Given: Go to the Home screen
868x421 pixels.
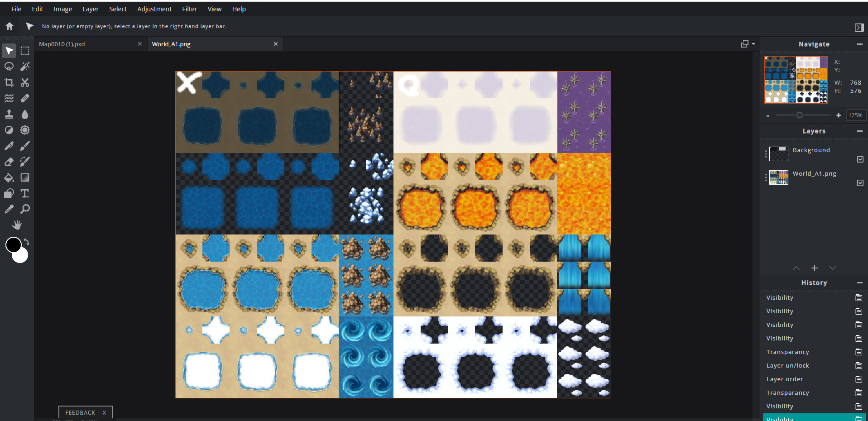Looking at the screenshot, I should point(10,26).
